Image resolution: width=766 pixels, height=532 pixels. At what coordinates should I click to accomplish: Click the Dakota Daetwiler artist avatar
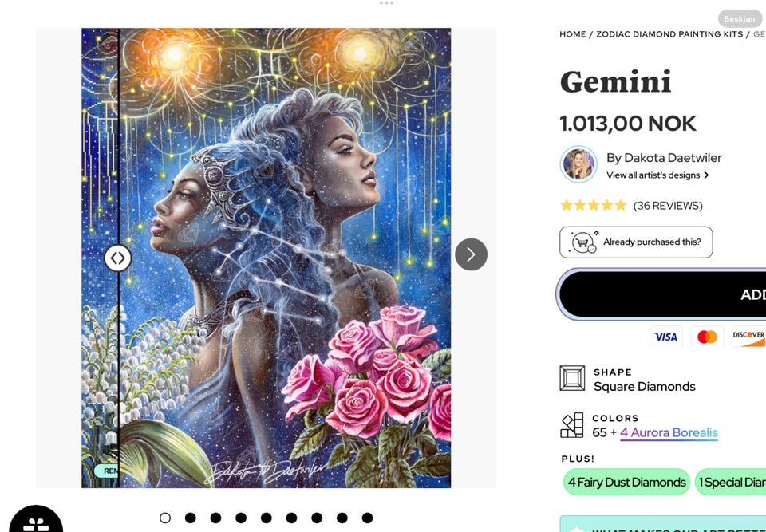[578, 165]
